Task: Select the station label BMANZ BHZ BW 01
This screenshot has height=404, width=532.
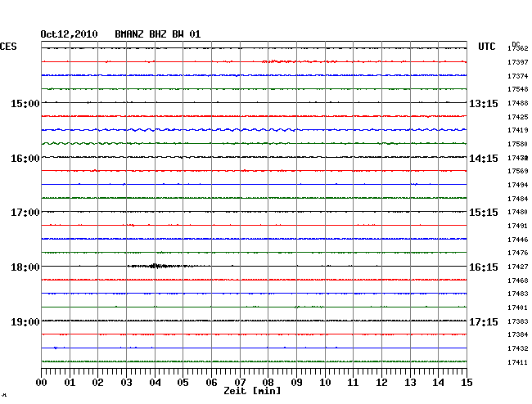Action: click(x=158, y=34)
